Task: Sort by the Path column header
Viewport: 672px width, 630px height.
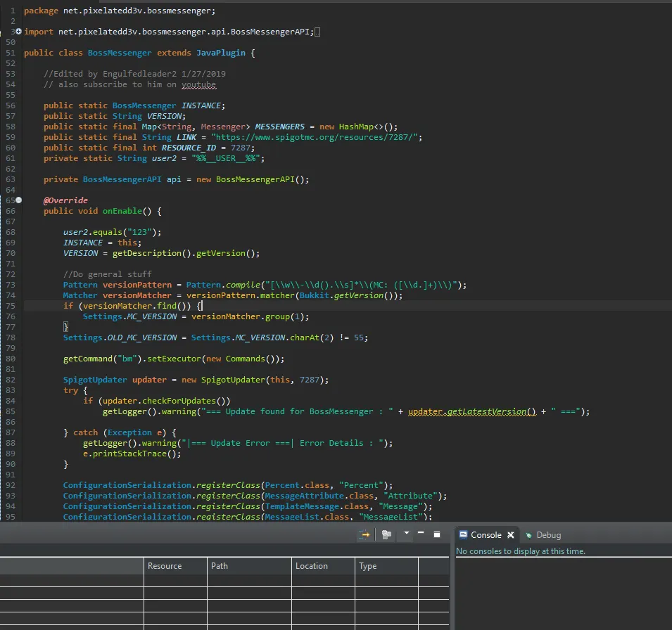Action: pos(220,566)
